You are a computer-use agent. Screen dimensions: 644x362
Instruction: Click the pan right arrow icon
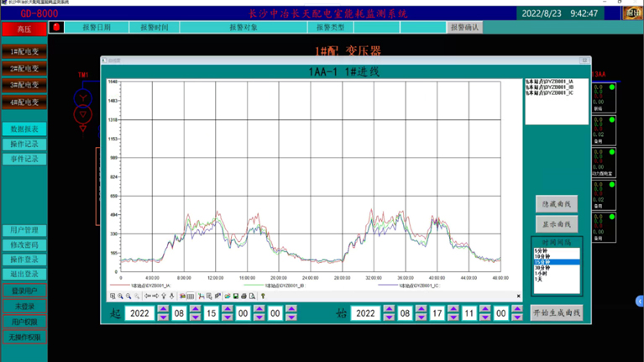(154, 296)
